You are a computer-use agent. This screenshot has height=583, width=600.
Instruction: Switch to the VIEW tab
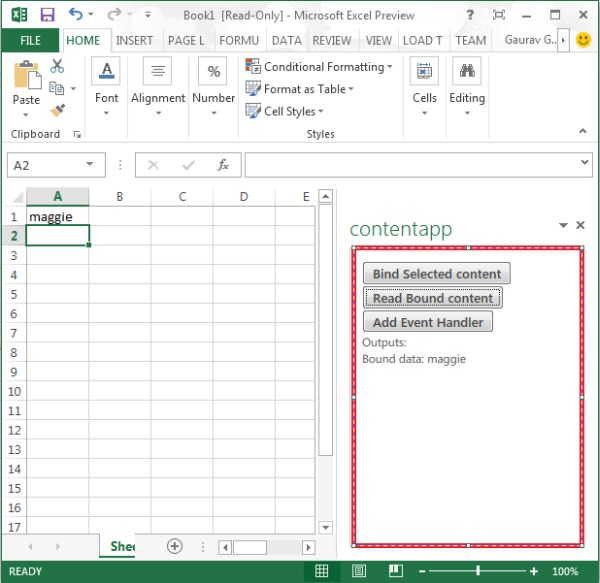379,40
